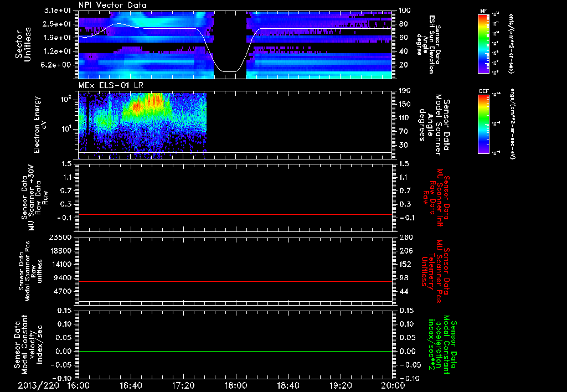567x392 pixels.
Task: Click the 16:40 time tick label
Action: 131,385
